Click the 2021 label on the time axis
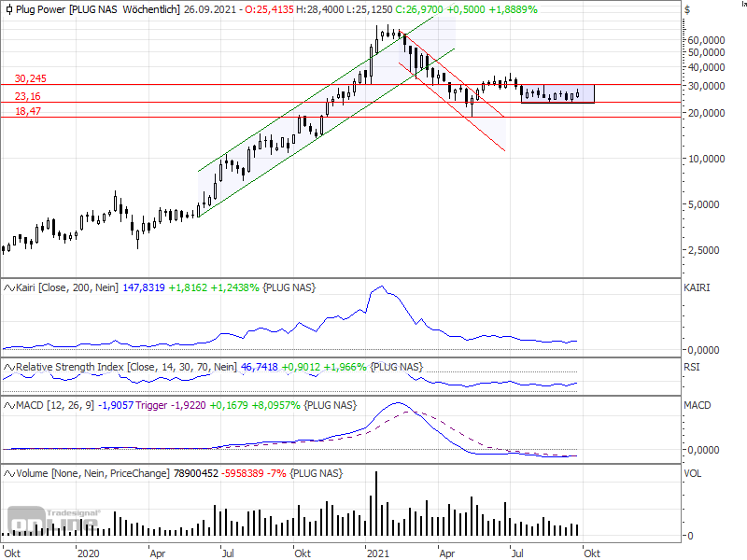747x560 pixels. coord(378,553)
